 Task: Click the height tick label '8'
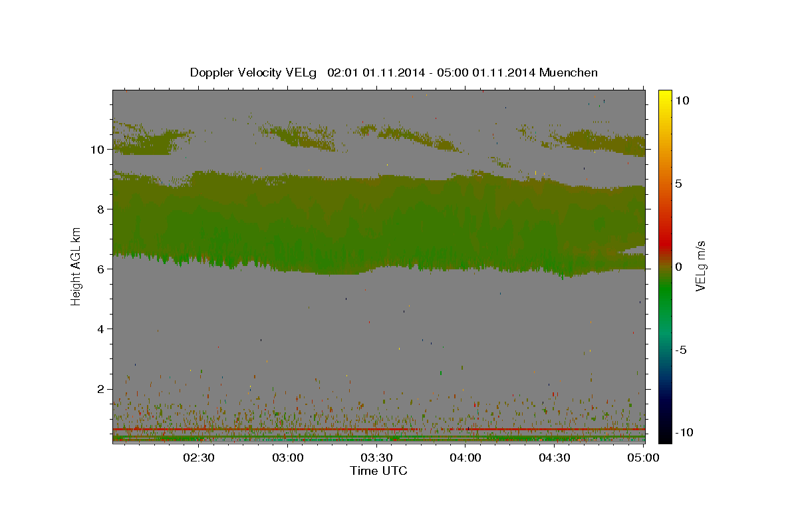(100, 209)
